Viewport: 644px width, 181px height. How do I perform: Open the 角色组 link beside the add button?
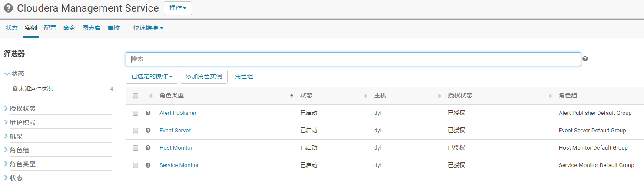(x=244, y=76)
